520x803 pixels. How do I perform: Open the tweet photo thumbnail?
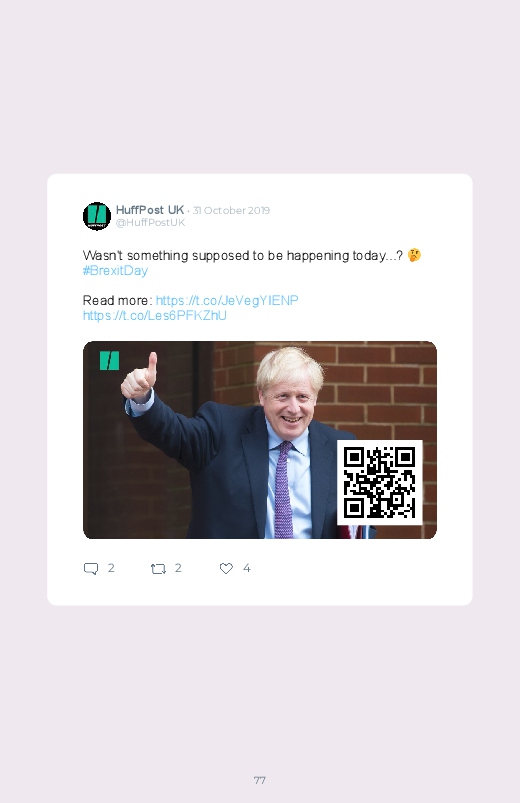click(x=260, y=440)
